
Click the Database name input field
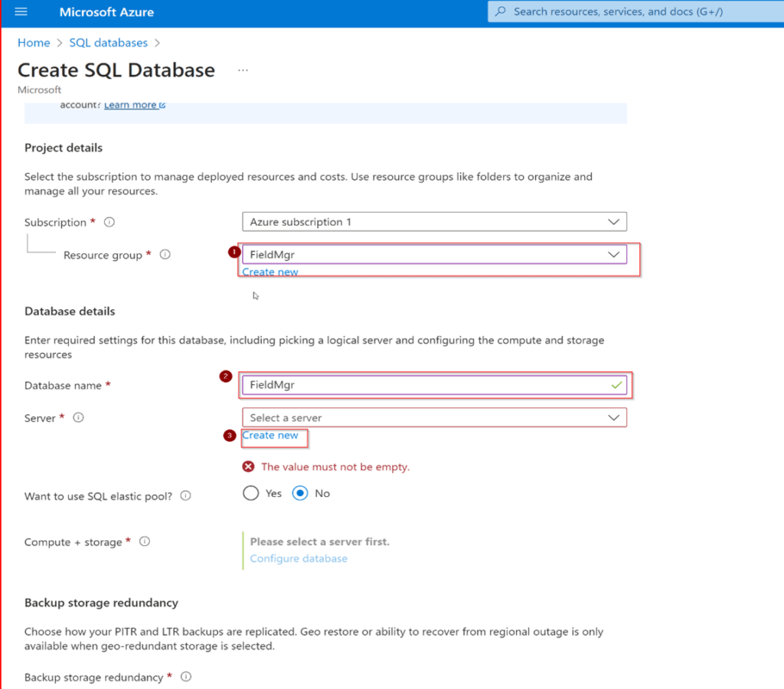pos(434,385)
